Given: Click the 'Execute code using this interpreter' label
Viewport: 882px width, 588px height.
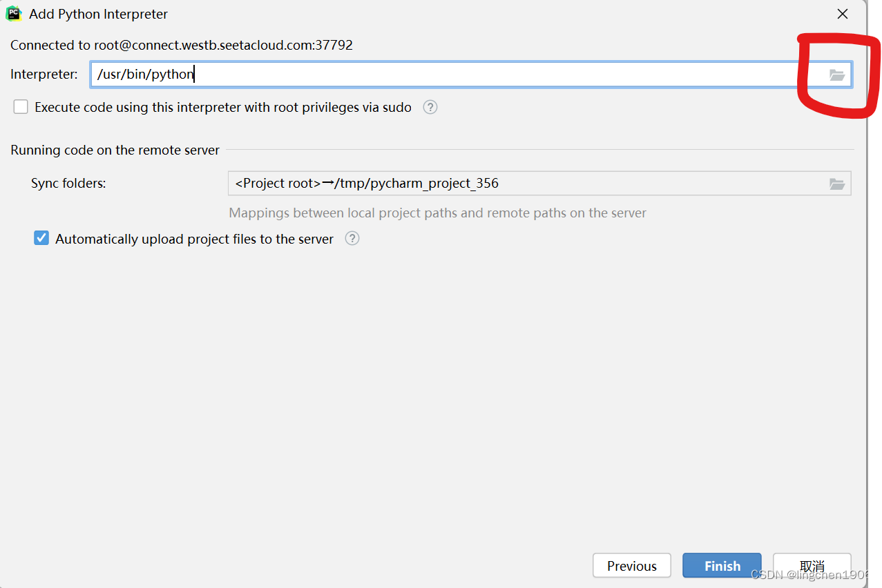Looking at the screenshot, I should coord(223,107).
